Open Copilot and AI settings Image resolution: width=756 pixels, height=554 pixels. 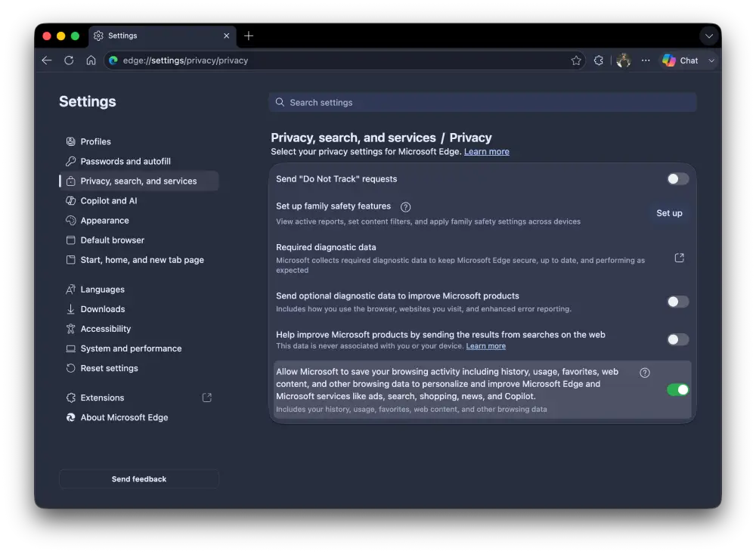(139, 200)
